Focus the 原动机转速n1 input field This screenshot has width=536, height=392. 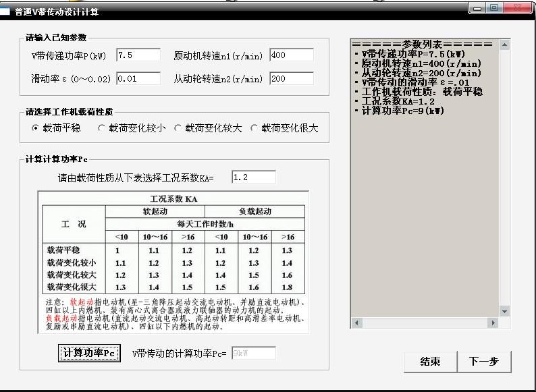(291, 55)
